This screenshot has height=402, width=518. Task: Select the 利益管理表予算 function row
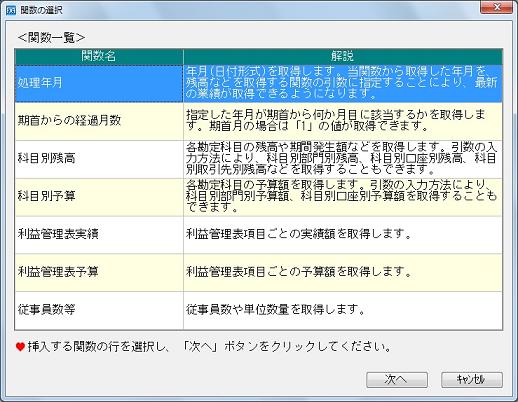pos(259,272)
